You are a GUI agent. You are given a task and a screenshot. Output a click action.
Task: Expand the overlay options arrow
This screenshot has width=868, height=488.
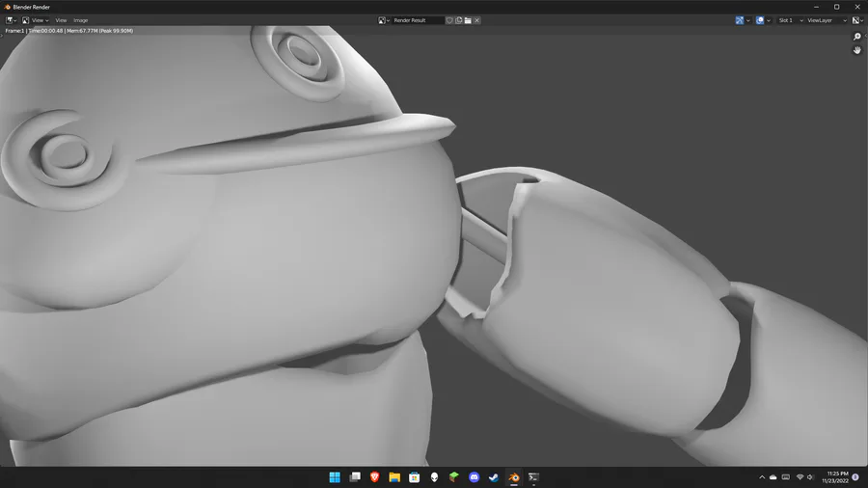769,20
